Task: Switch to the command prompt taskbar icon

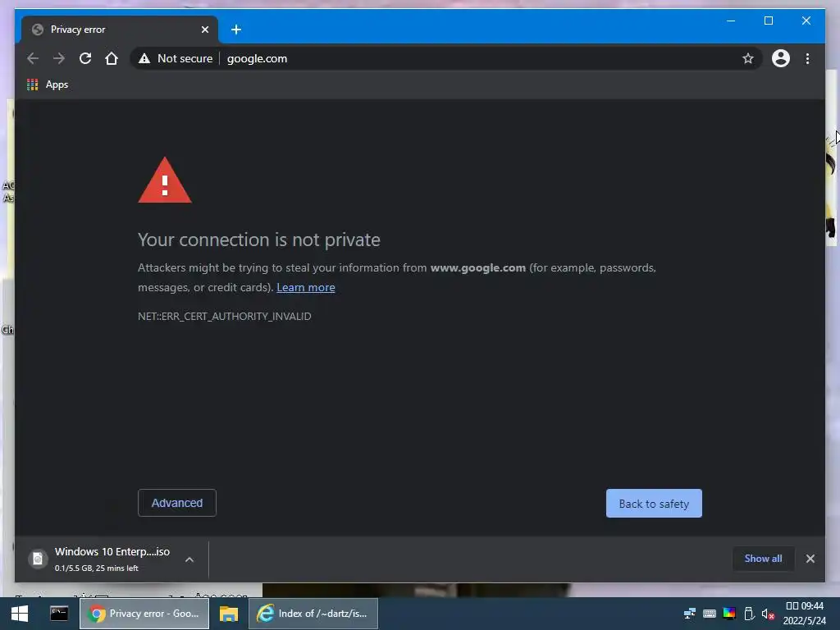Action: coord(59,614)
